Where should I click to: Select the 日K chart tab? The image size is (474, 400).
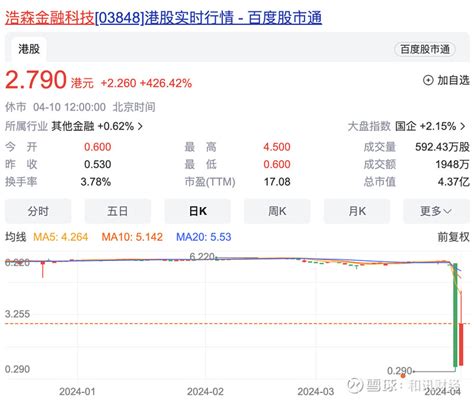tap(198, 211)
